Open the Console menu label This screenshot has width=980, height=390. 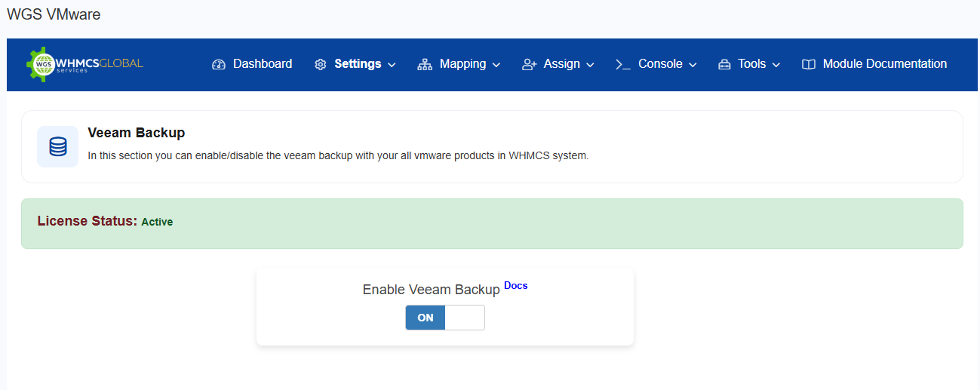tap(660, 64)
